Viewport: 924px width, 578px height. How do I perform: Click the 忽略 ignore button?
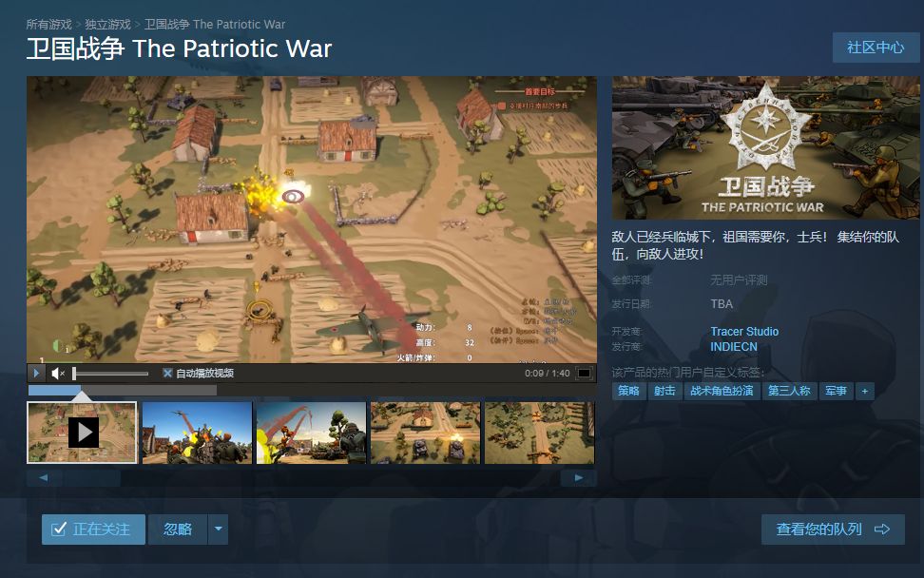pos(178,530)
